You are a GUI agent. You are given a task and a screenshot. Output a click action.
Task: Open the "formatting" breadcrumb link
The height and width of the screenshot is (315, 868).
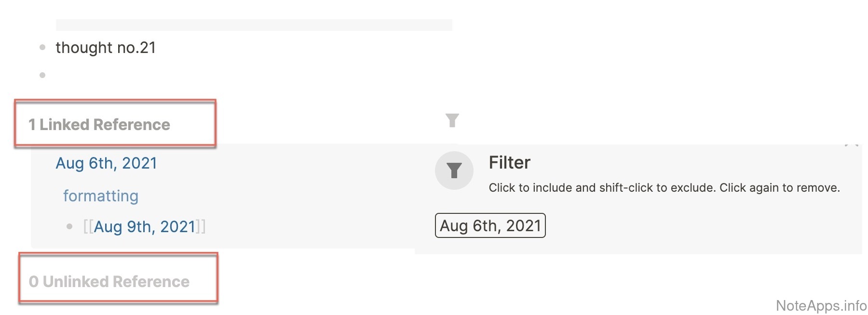tap(101, 196)
